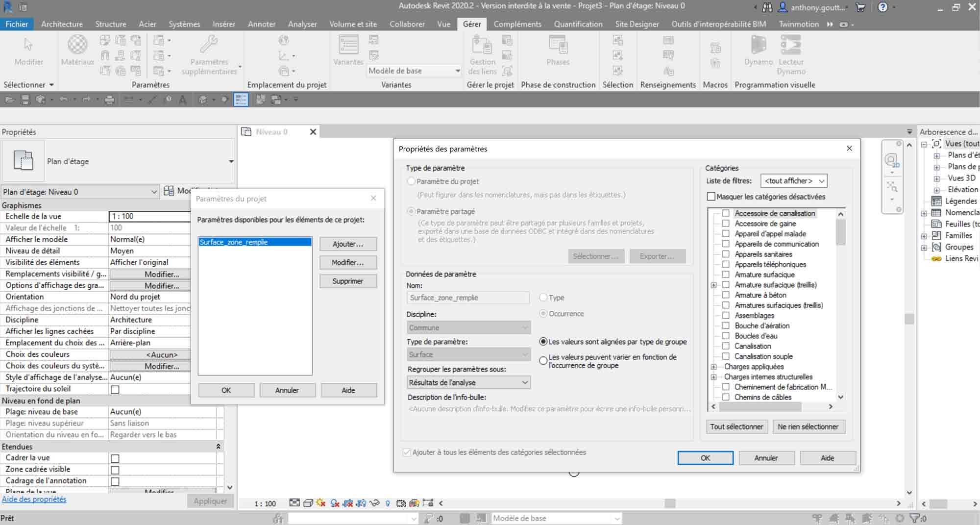Viewport: 980px width, 525px height.
Task: Open Plan d'étage: Niveau 0 dropdown
Action: coord(80,192)
